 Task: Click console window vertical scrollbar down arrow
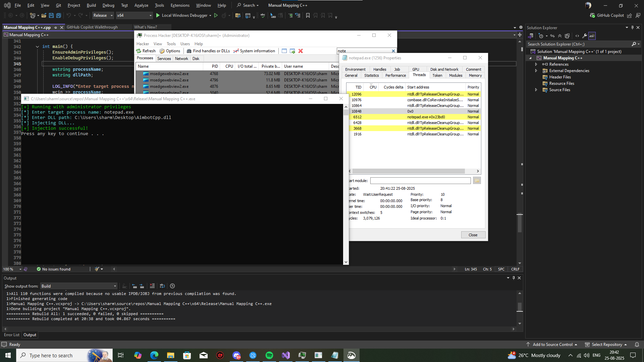tap(346, 262)
